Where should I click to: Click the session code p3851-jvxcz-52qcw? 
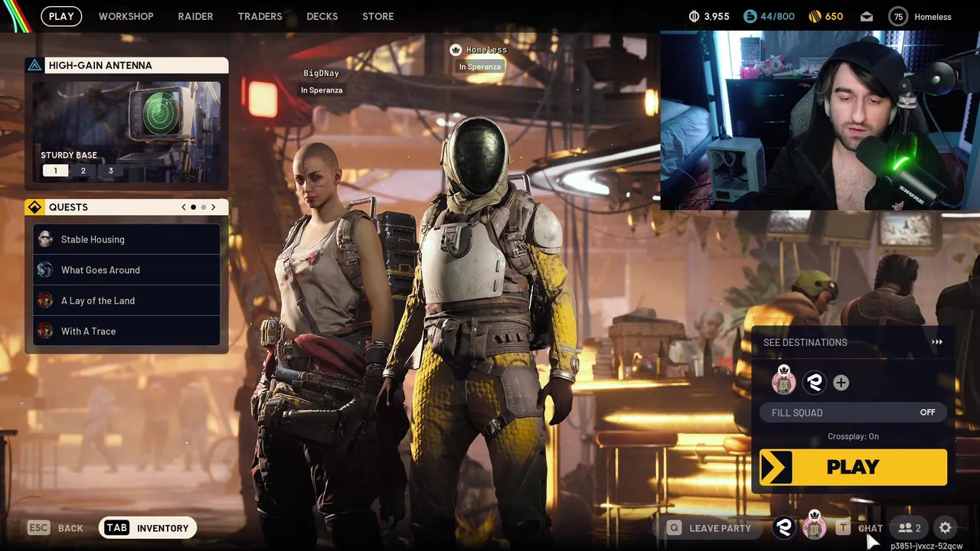click(x=926, y=546)
